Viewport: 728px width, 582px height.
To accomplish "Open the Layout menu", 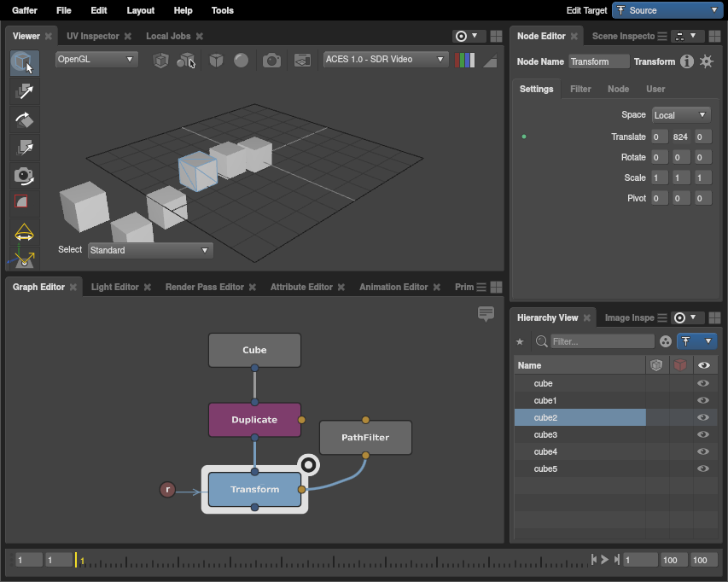I will coord(140,10).
